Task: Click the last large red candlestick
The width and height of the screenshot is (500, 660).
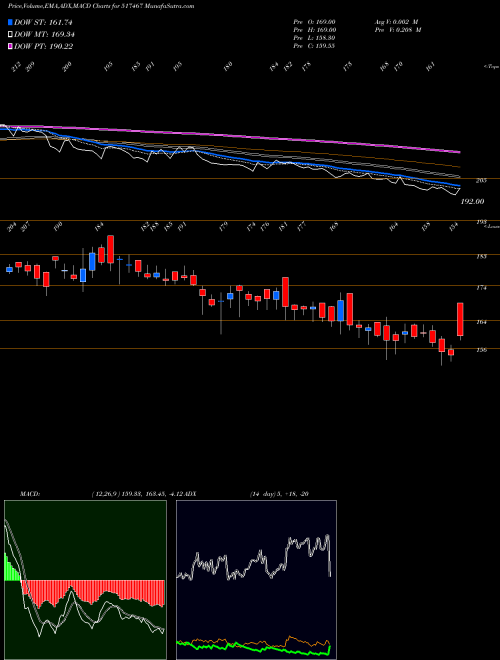Action: [x=460, y=319]
